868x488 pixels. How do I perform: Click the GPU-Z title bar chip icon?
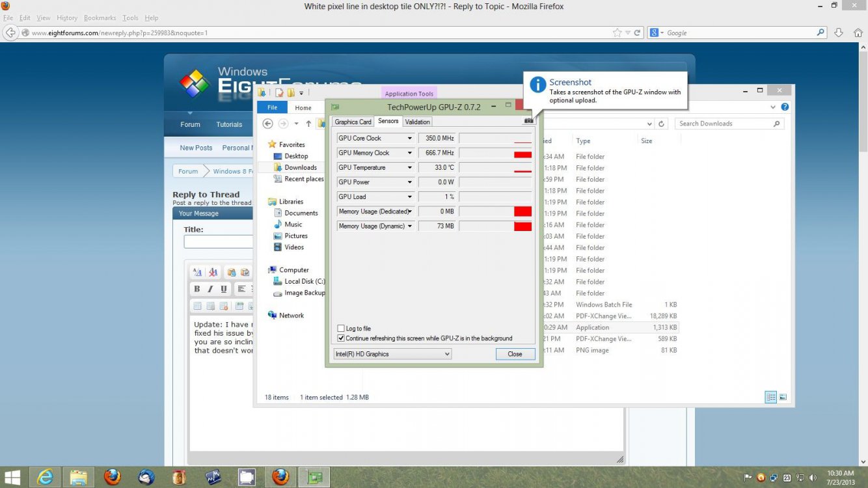coord(335,107)
